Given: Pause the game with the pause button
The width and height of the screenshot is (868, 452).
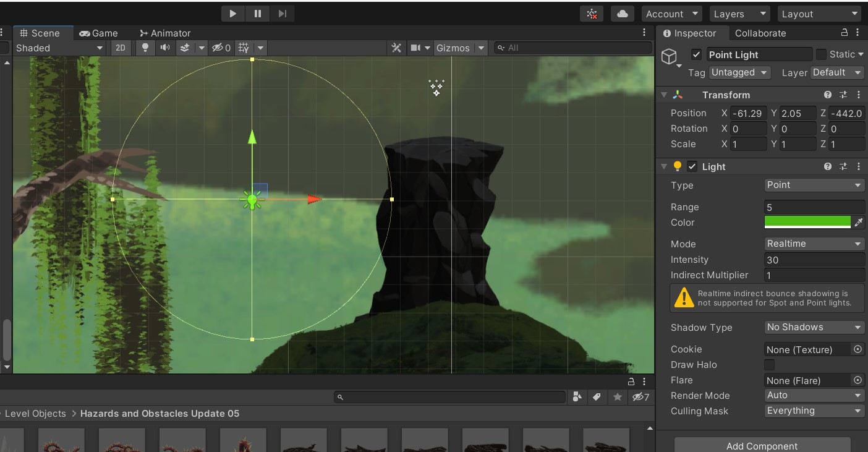Looking at the screenshot, I should click(x=257, y=14).
